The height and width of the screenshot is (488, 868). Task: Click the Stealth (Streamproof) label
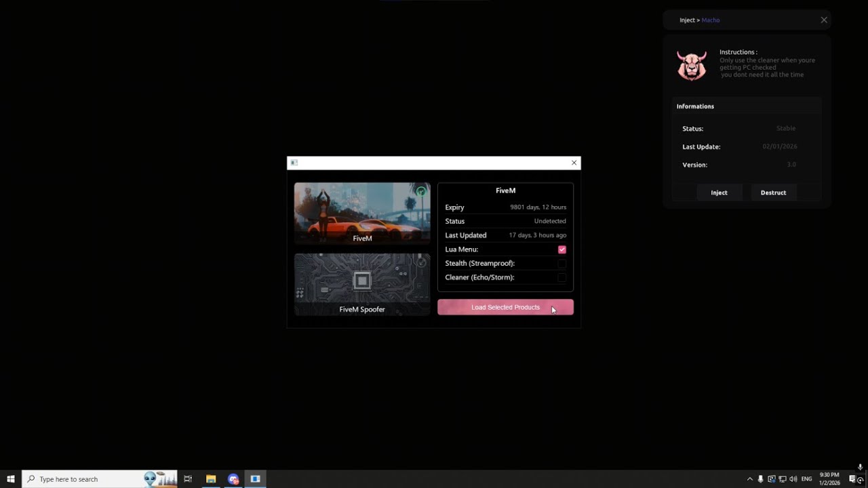pos(480,263)
